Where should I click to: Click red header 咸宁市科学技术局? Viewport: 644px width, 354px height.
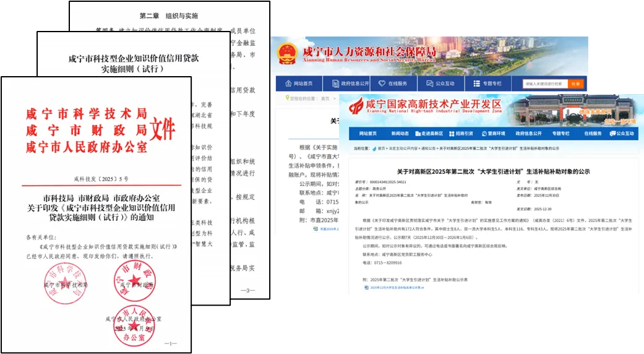click(x=86, y=114)
